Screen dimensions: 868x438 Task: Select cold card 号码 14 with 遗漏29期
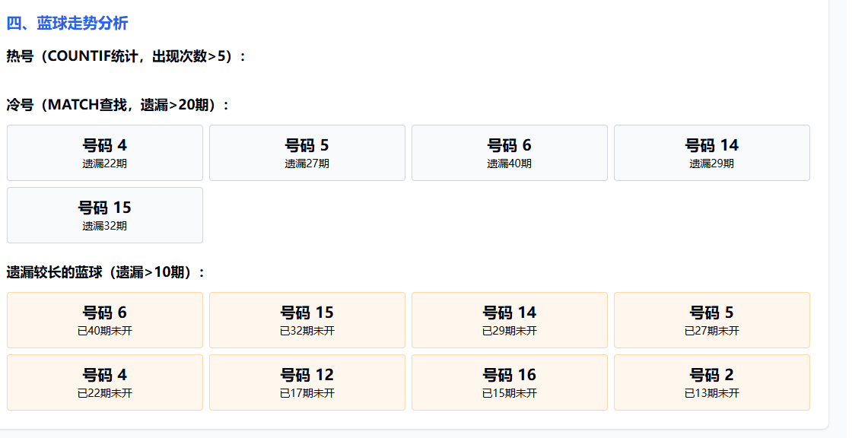pos(712,152)
